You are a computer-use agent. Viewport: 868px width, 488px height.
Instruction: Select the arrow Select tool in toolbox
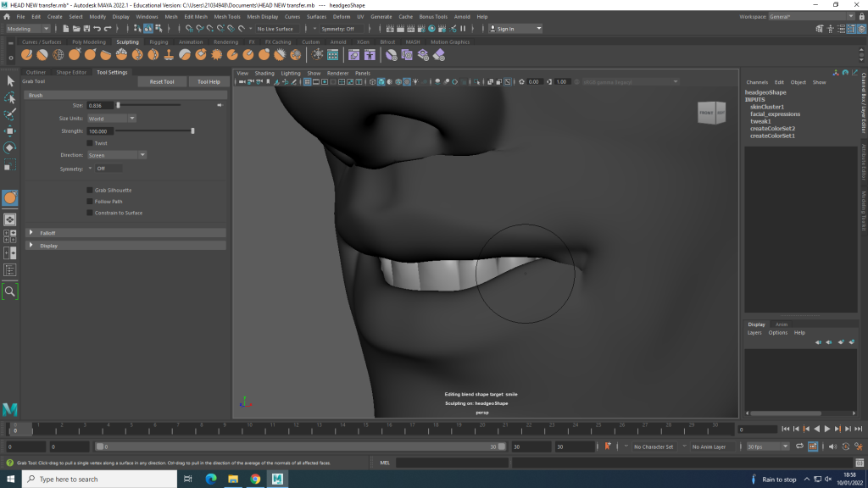pyautogui.click(x=10, y=80)
